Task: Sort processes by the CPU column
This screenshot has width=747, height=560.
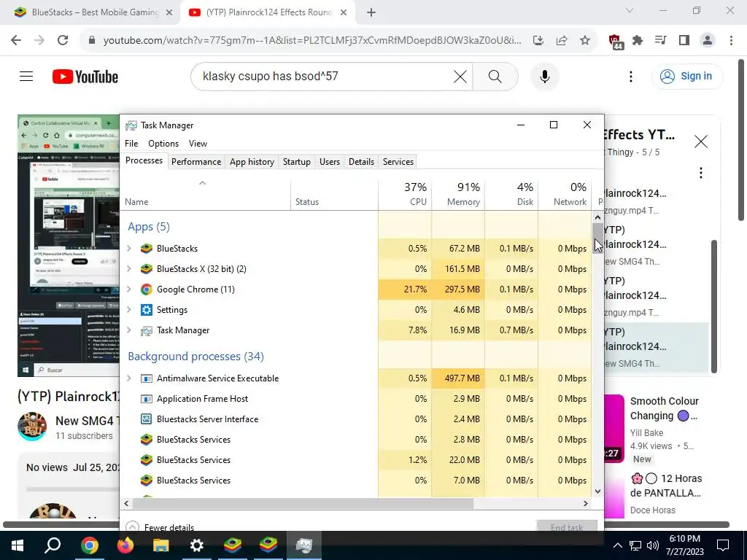Action: pyautogui.click(x=405, y=195)
